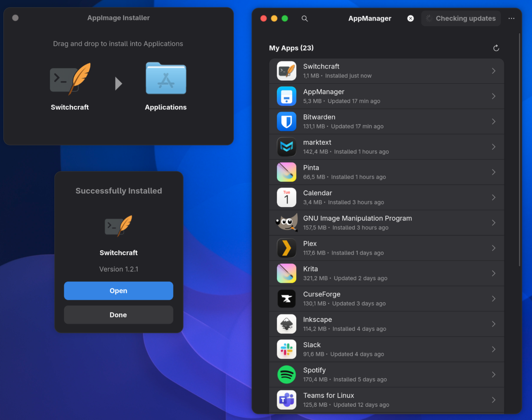Click the 'Version 1.2.1' text

[118, 269]
